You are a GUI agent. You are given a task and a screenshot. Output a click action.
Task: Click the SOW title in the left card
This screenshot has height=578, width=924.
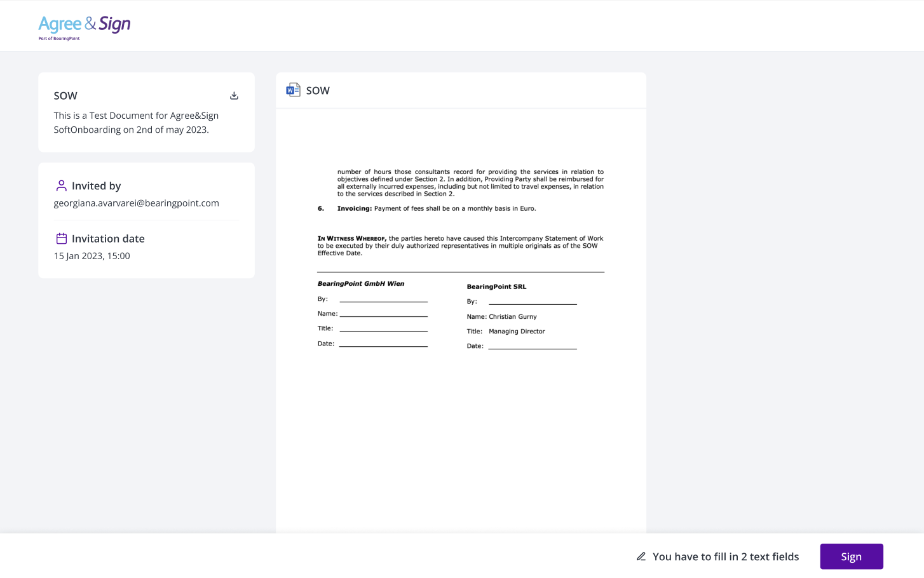click(65, 96)
